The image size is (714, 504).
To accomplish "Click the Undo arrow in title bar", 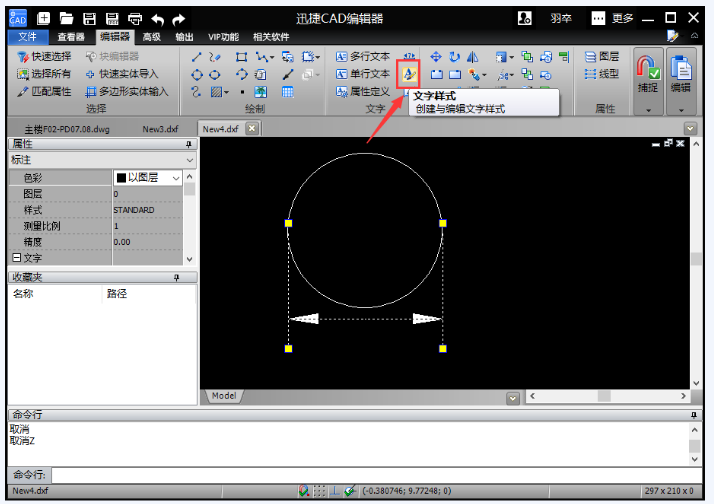I will (158, 18).
